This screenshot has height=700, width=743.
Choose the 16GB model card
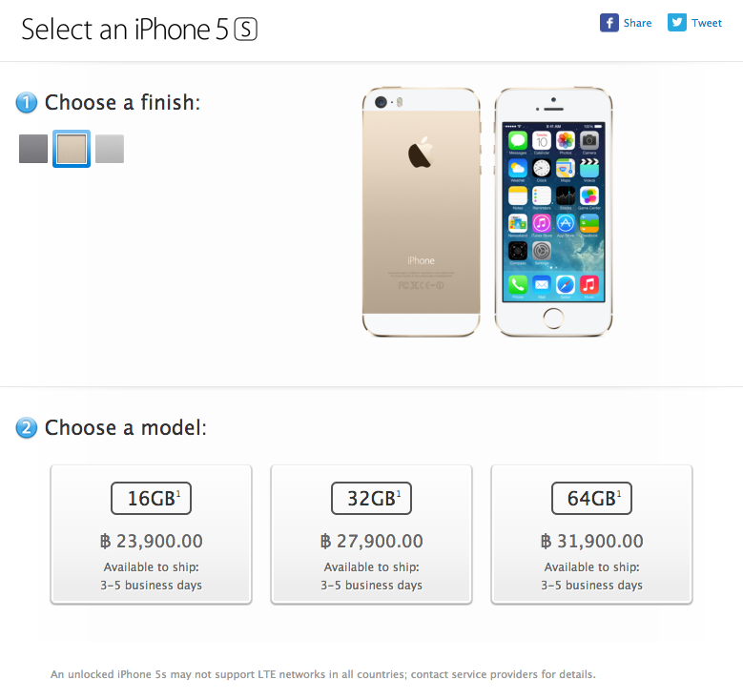151,534
